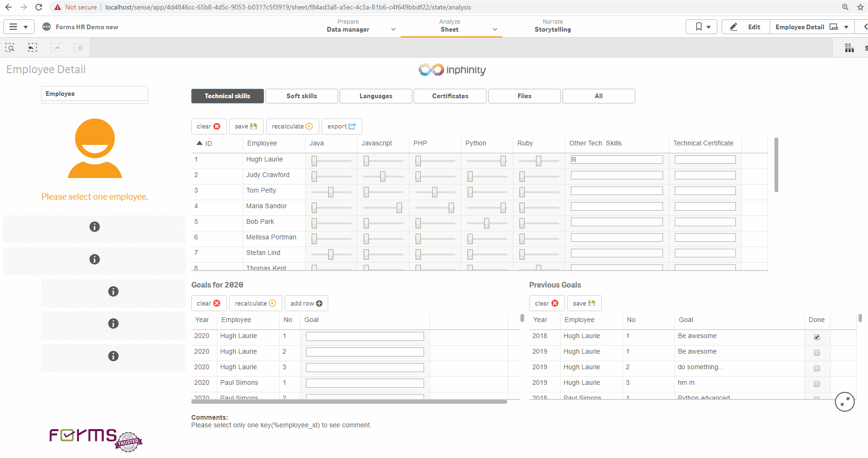Save the technical skills table

coord(246,126)
